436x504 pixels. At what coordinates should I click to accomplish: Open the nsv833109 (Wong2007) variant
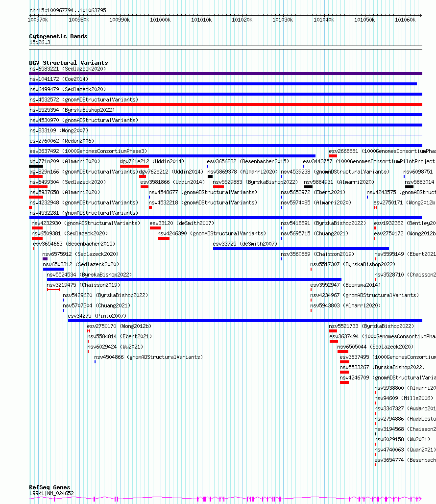coord(59,130)
